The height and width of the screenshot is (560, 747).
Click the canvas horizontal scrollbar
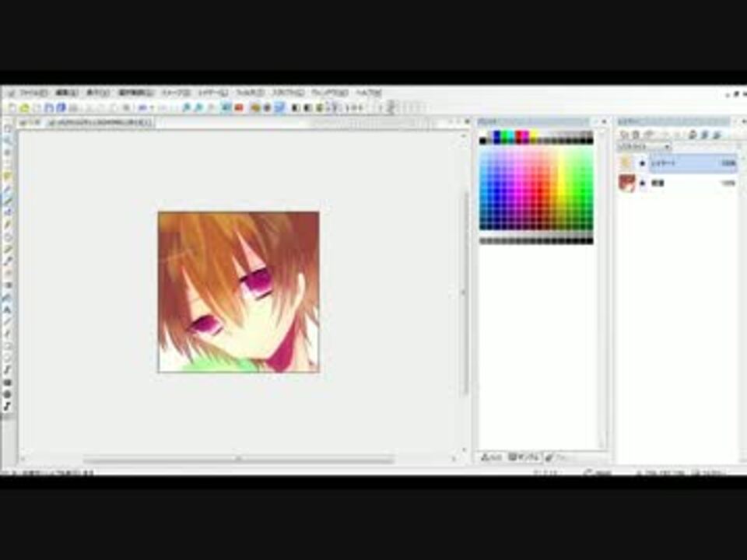pyautogui.click(x=239, y=459)
